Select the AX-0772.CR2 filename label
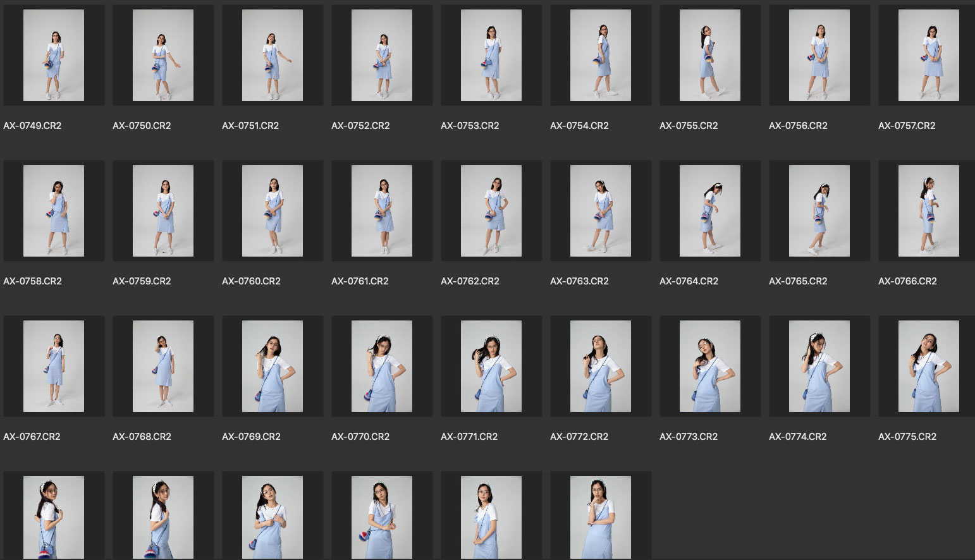Viewport: 975px width, 560px height. [x=579, y=437]
